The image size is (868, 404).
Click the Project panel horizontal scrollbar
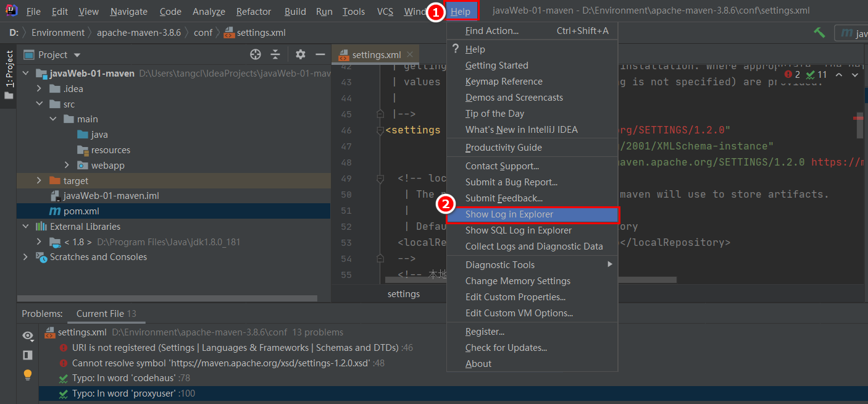coord(167,298)
